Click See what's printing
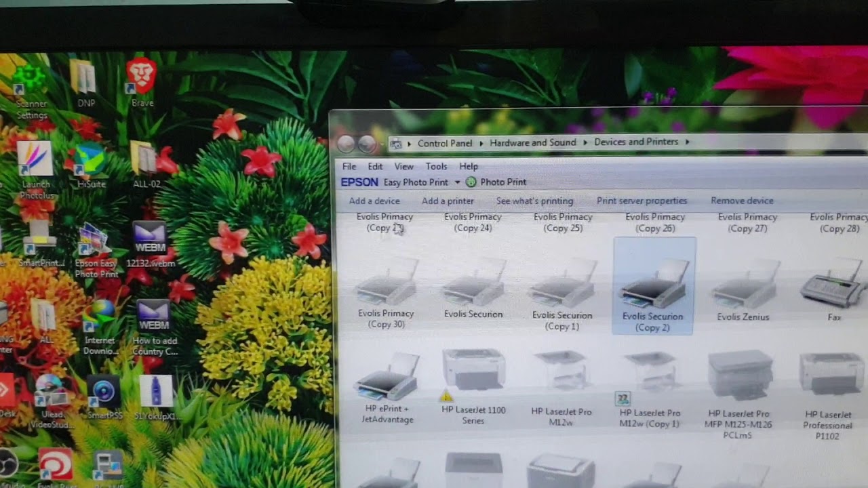This screenshot has height=488, width=868. point(534,201)
